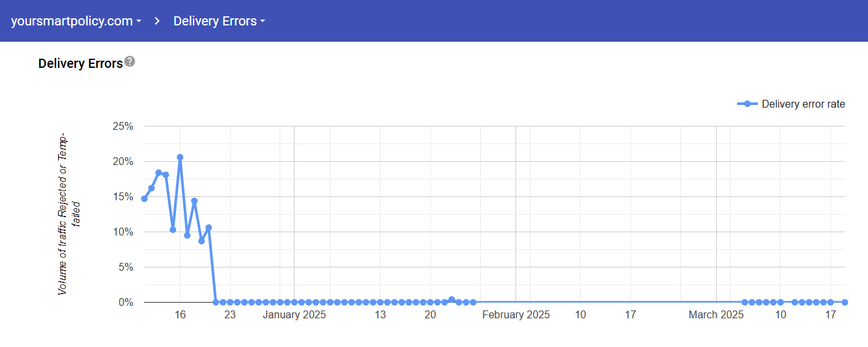Click the highest peak data point above 20%
The height and width of the screenshot is (347, 868).
180,157
